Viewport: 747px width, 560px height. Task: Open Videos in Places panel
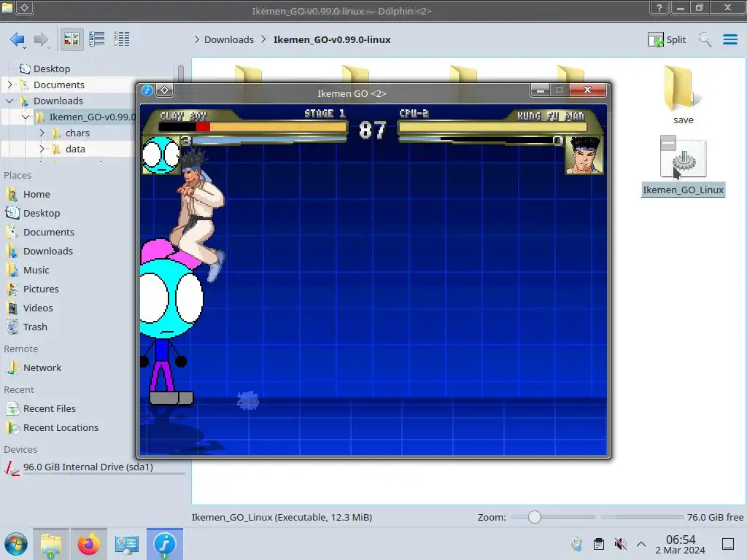click(x=29, y=308)
